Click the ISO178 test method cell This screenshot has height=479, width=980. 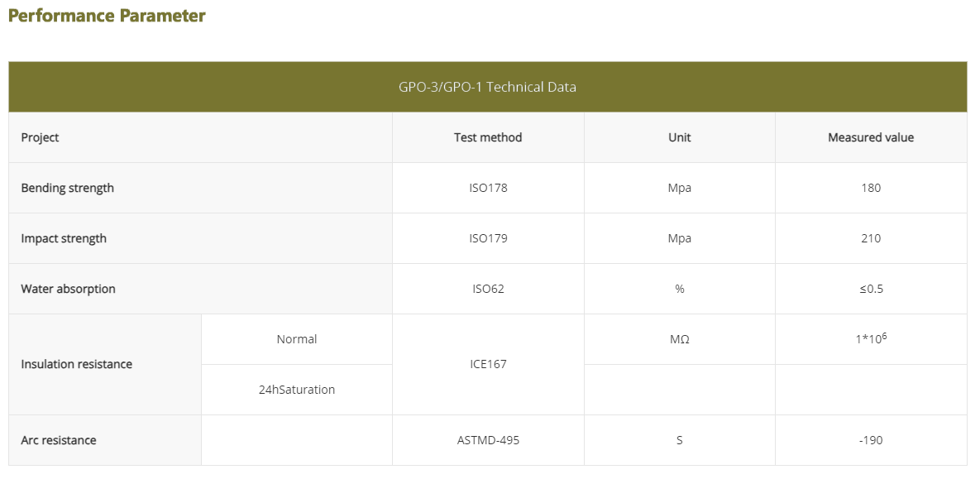(x=488, y=188)
